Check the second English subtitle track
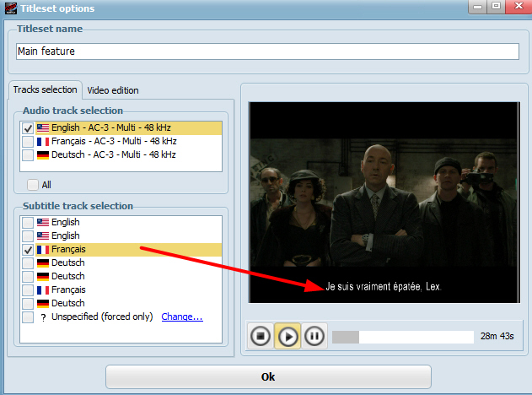This screenshot has height=395, width=532. (x=28, y=236)
